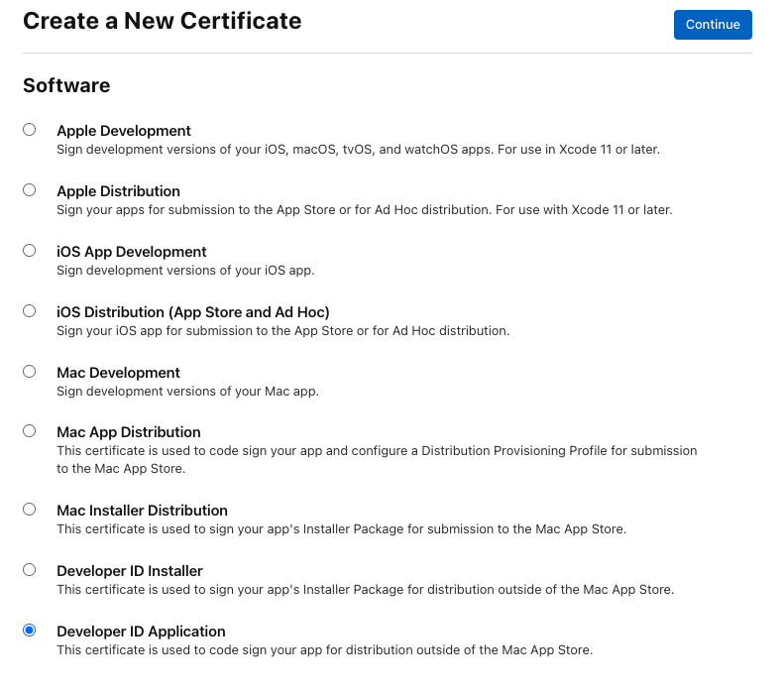Click the "Apple Distribution" label text
Viewport: 784px width, 691px height.
pos(118,191)
